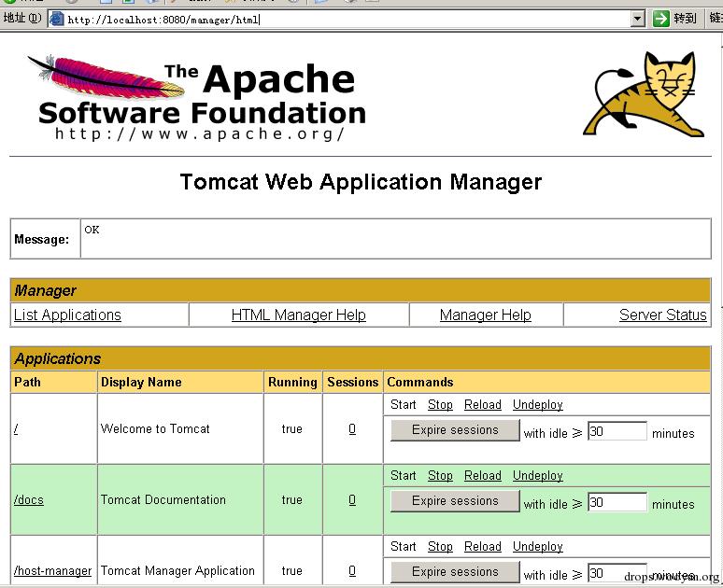723x588 pixels.
Task: Stop the /host-manager application
Action: [x=440, y=547]
